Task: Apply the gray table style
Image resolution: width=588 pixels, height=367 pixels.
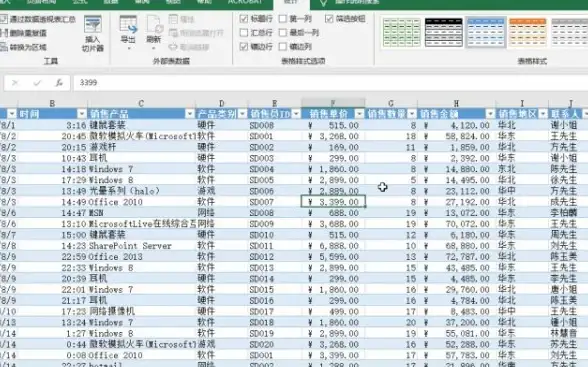Action: pyautogui.click(x=569, y=33)
